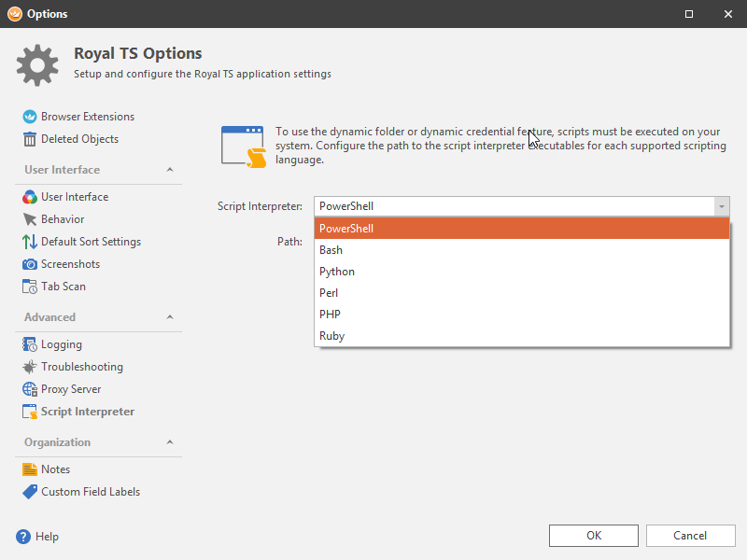Click the Custom Field Labels tag icon
Image resolution: width=747 pixels, height=560 pixels.
pyautogui.click(x=30, y=492)
